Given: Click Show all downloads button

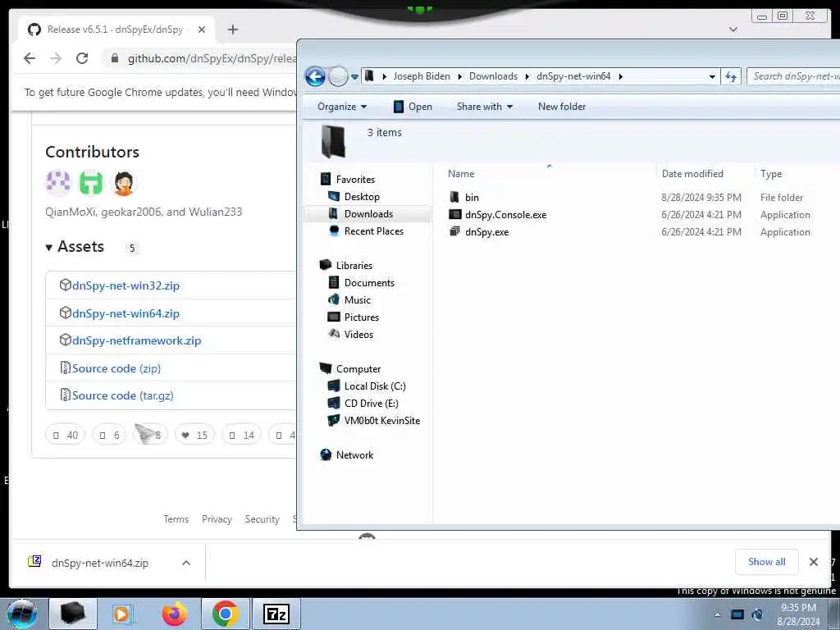Looking at the screenshot, I should 767,561.
